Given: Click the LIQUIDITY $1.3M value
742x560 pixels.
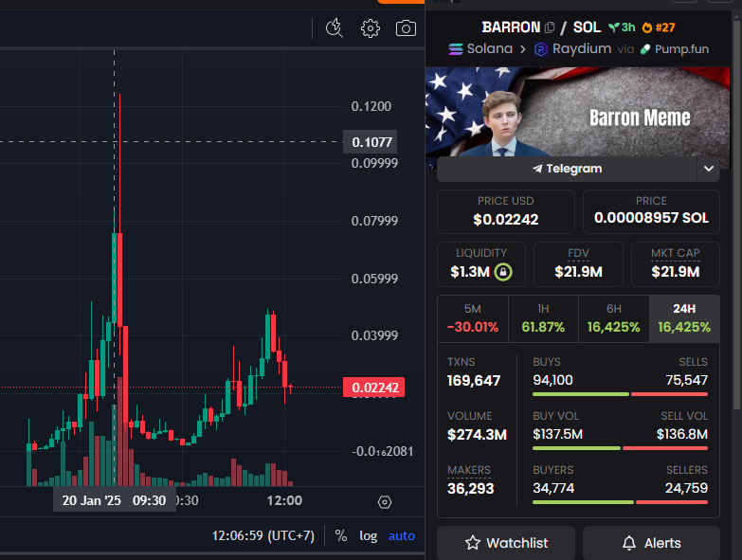Looking at the screenshot, I should pos(470,272).
